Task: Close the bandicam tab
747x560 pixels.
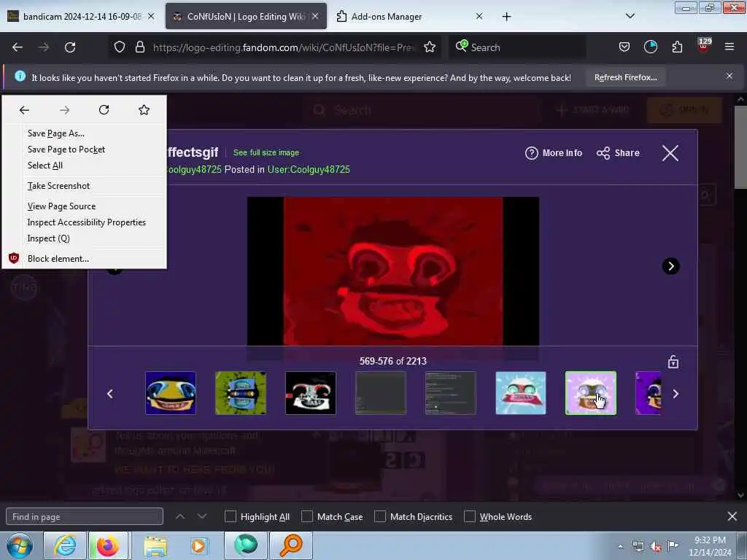Action: (x=151, y=16)
